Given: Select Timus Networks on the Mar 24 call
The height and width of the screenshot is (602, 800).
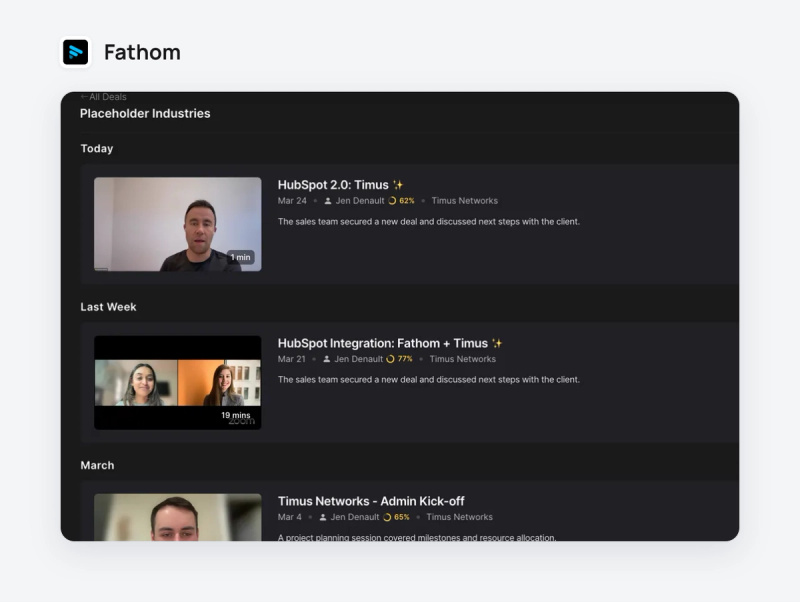Looking at the screenshot, I should tap(464, 201).
